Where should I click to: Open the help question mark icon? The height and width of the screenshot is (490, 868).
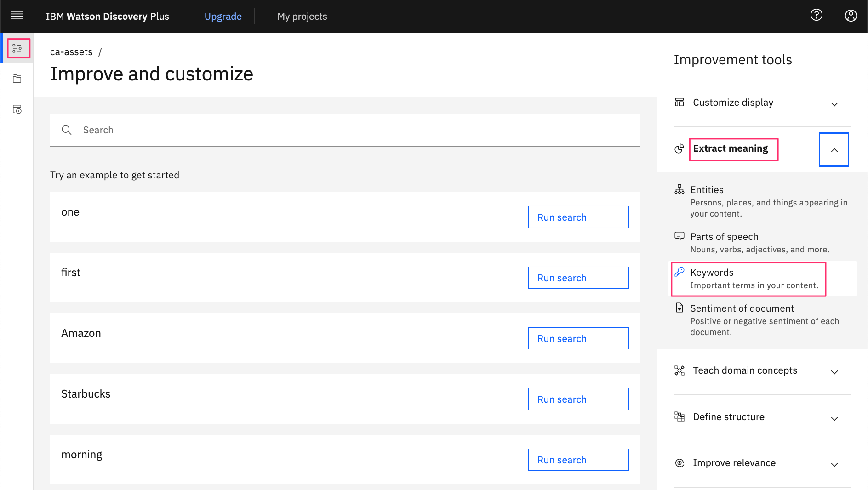pos(817,15)
